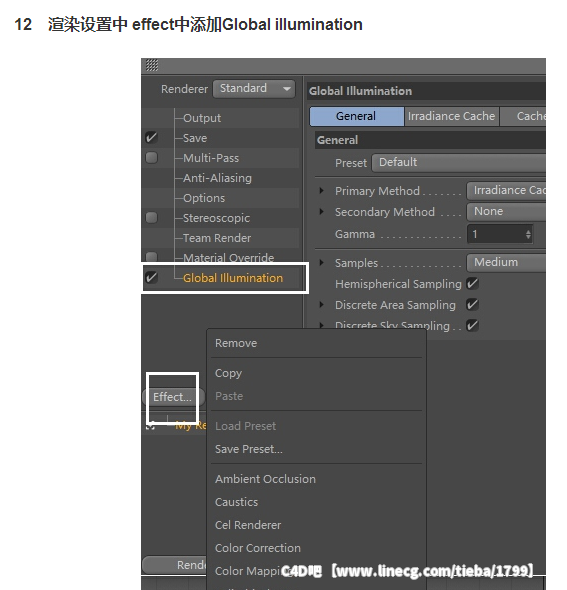
Task: Switch to the Irradiance Cache tab
Action: tap(451, 116)
